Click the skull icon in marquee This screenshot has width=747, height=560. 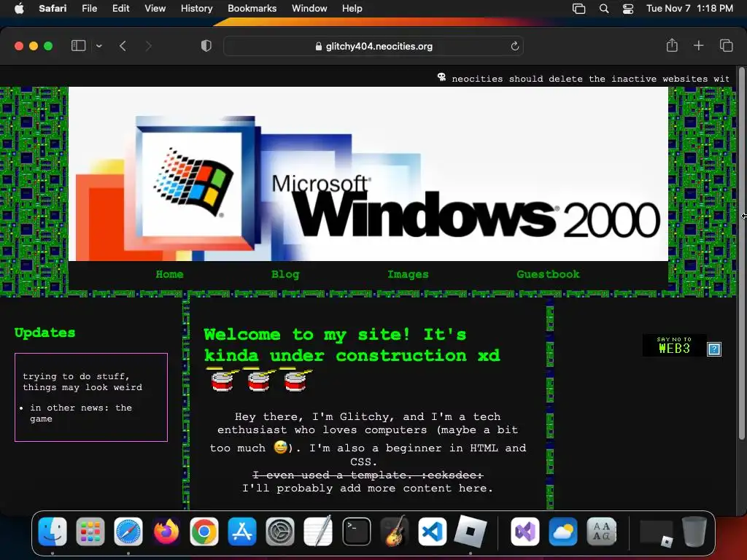tap(441, 77)
